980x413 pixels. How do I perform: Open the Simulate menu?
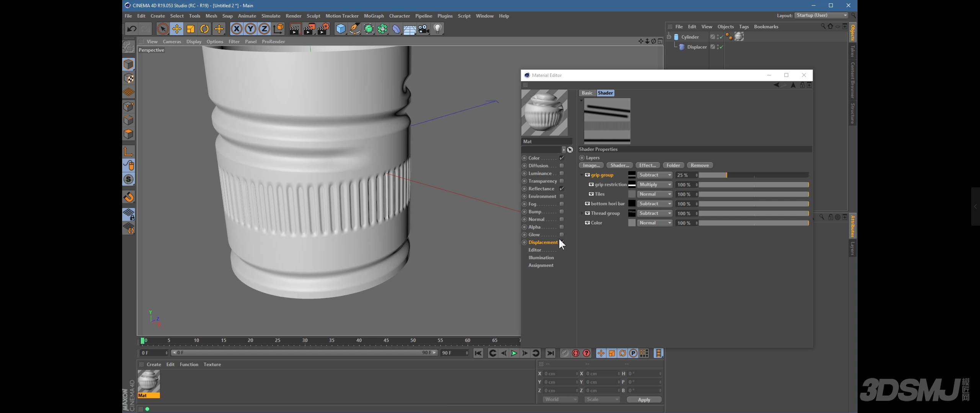point(271,16)
